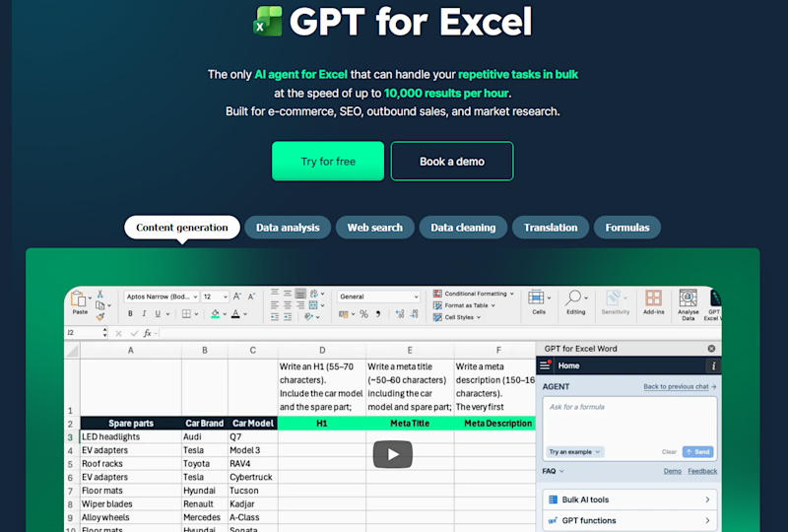Screen dimensions: 788x532
Task: Click the Increase Decimal icon
Action: coord(400,314)
